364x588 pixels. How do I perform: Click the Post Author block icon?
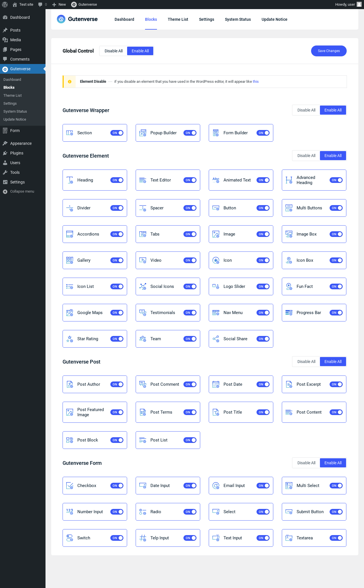point(70,384)
